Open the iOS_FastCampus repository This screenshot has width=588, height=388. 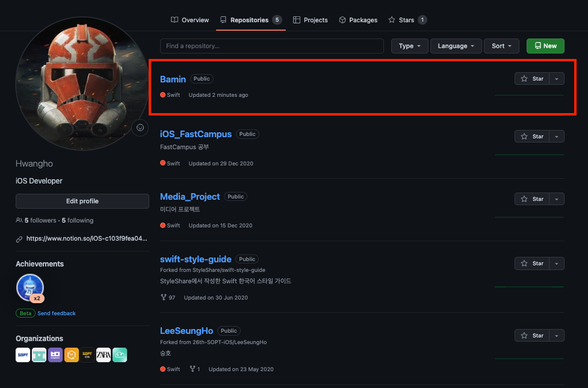pyautogui.click(x=196, y=134)
